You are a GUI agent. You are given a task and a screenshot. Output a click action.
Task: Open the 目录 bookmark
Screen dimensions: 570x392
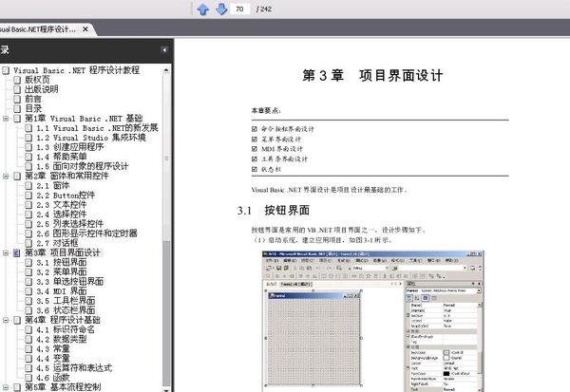[33, 108]
